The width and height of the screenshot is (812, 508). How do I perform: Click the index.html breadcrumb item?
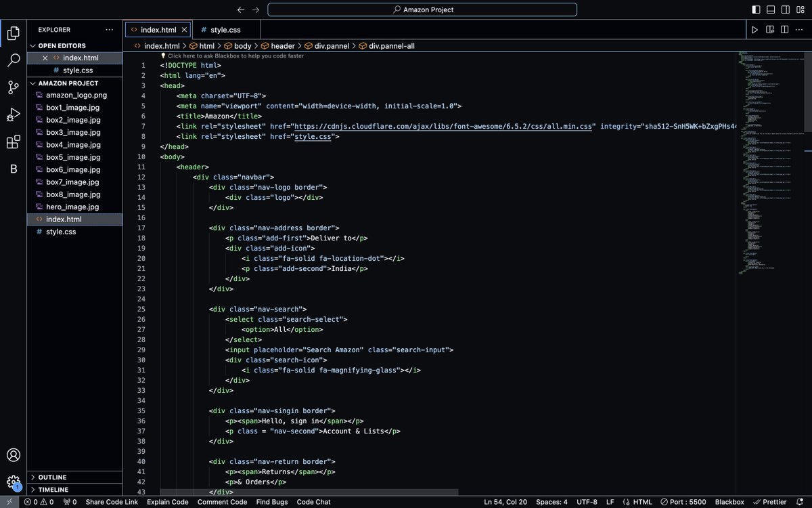[x=156, y=45]
